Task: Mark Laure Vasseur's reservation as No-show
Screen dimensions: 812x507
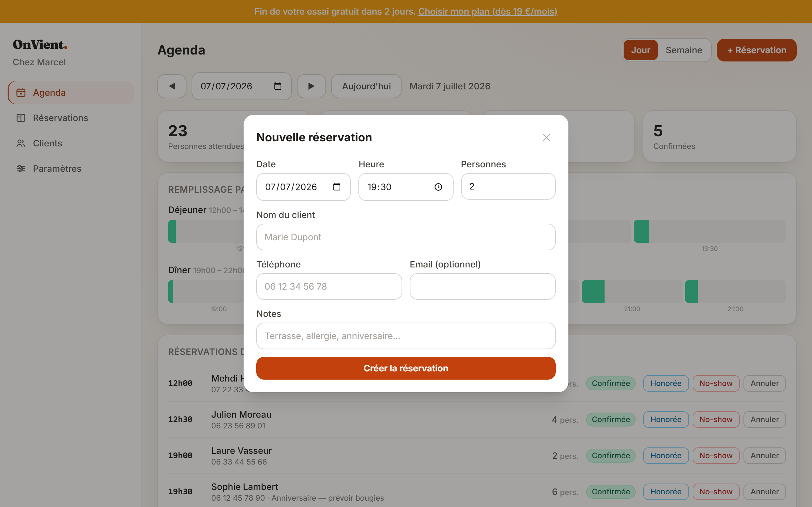Action: click(716, 456)
